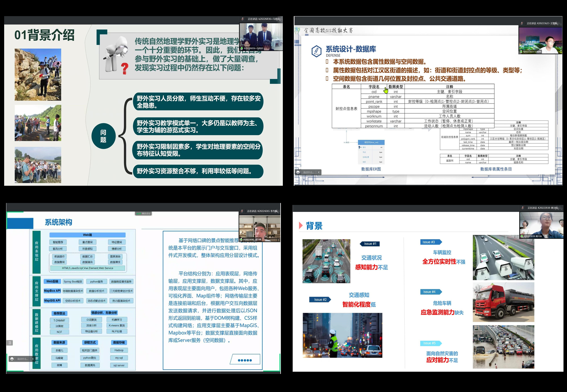Image resolution: width=567 pixels, height=392 pixels.
Task: Click the MapBox API box
Action: coord(52,291)
